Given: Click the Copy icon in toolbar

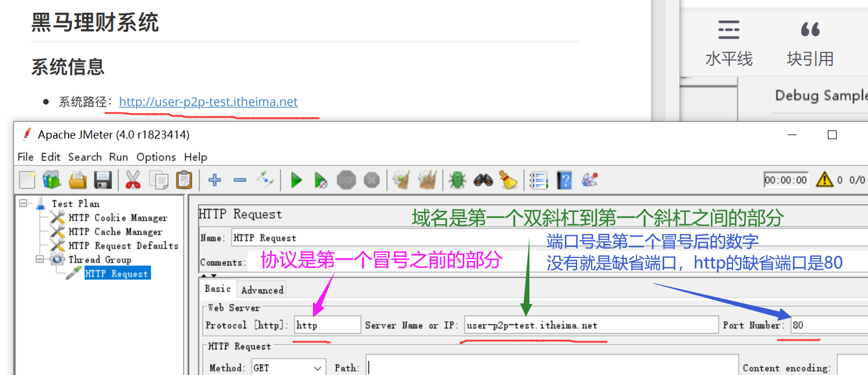Looking at the screenshot, I should (x=158, y=180).
